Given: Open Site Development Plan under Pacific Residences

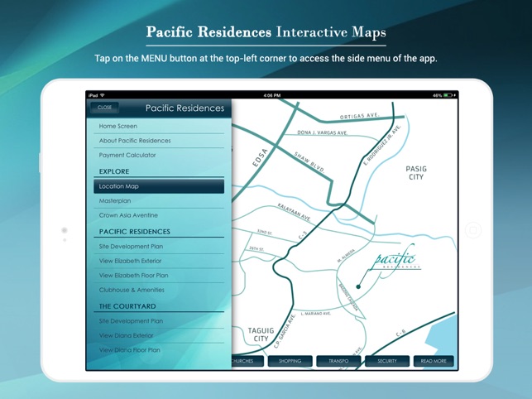Looking at the screenshot, I should click(x=159, y=247).
